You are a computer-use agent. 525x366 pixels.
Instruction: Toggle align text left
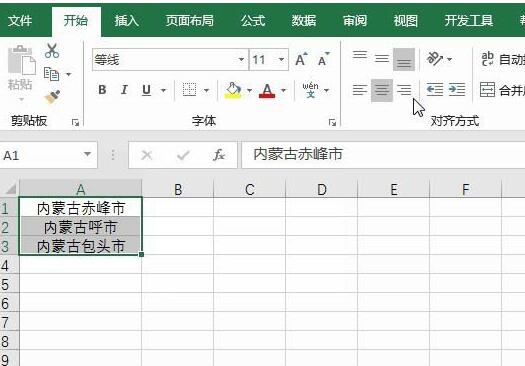[360, 90]
